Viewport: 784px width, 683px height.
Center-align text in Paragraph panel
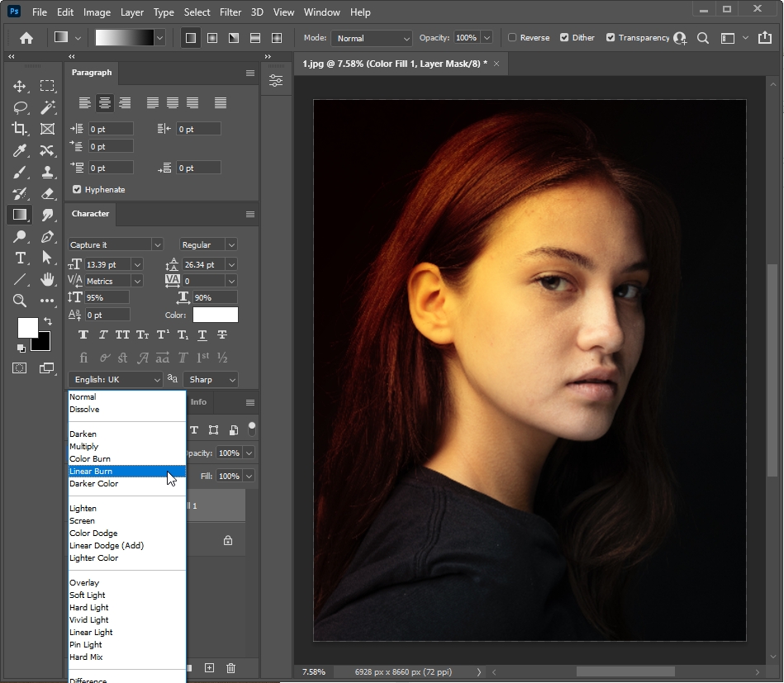(x=104, y=103)
